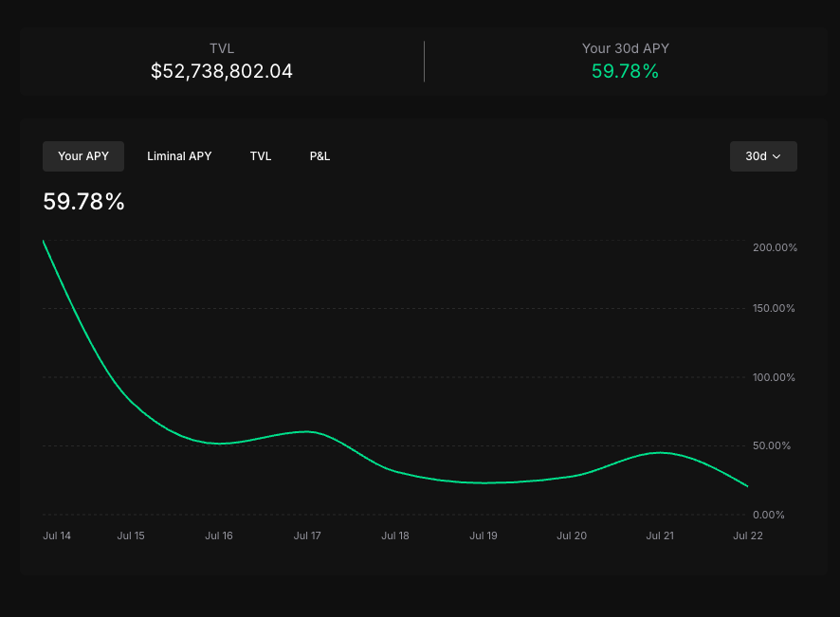Click the Jul 15 date label
This screenshot has height=617, width=840.
coord(131,535)
